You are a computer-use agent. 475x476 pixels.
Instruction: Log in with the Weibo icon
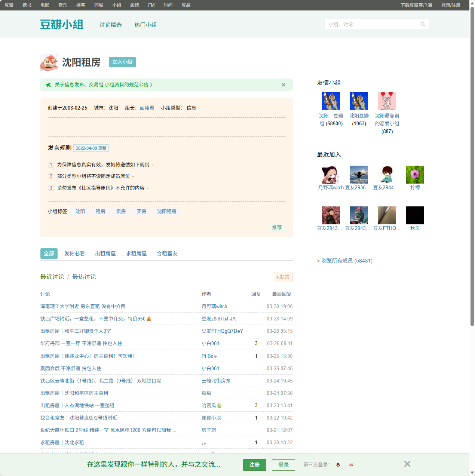(x=351, y=465)
